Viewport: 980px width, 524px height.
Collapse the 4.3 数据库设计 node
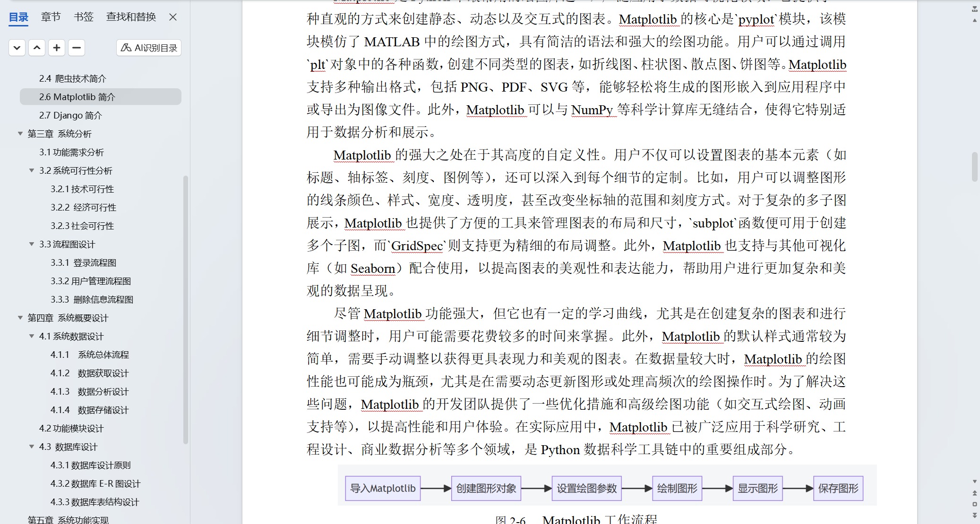(32, 447)
